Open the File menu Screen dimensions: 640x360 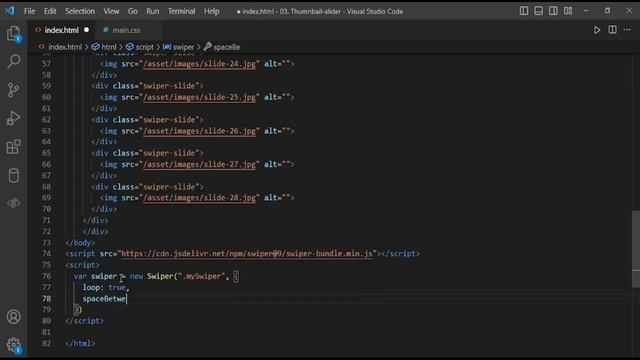point(29,11)
